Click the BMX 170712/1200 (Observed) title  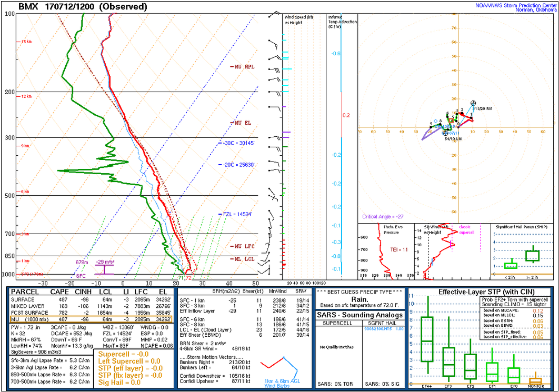(82, 6)
